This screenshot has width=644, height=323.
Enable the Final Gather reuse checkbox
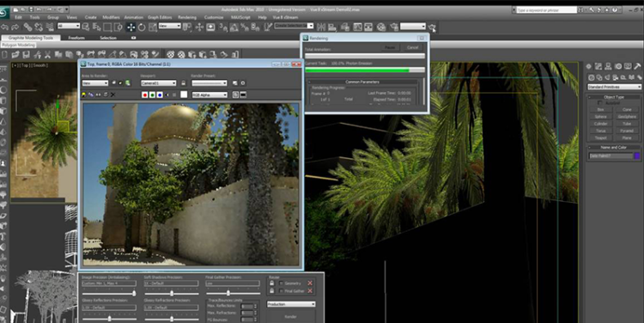click(282, 291)
